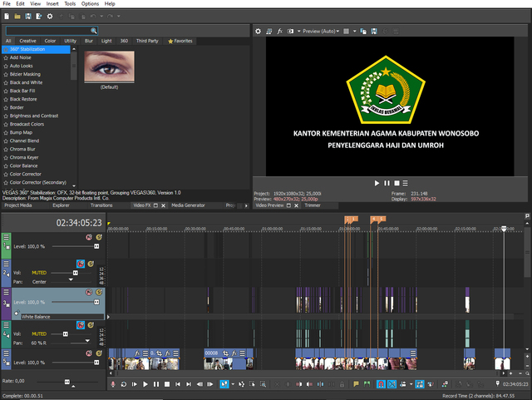Open Pan/Crop icon on the 00008 clip
Screen dimensions: 532x400
225,353
